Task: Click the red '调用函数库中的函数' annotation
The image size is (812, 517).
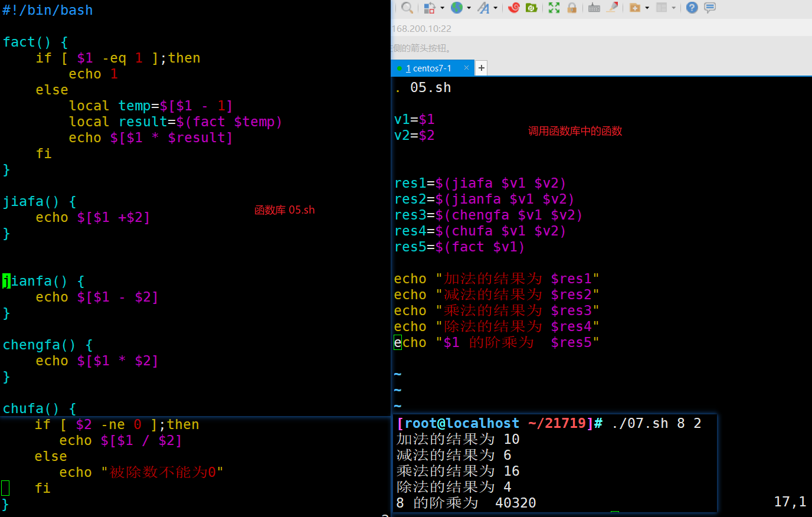Action: 575,131
